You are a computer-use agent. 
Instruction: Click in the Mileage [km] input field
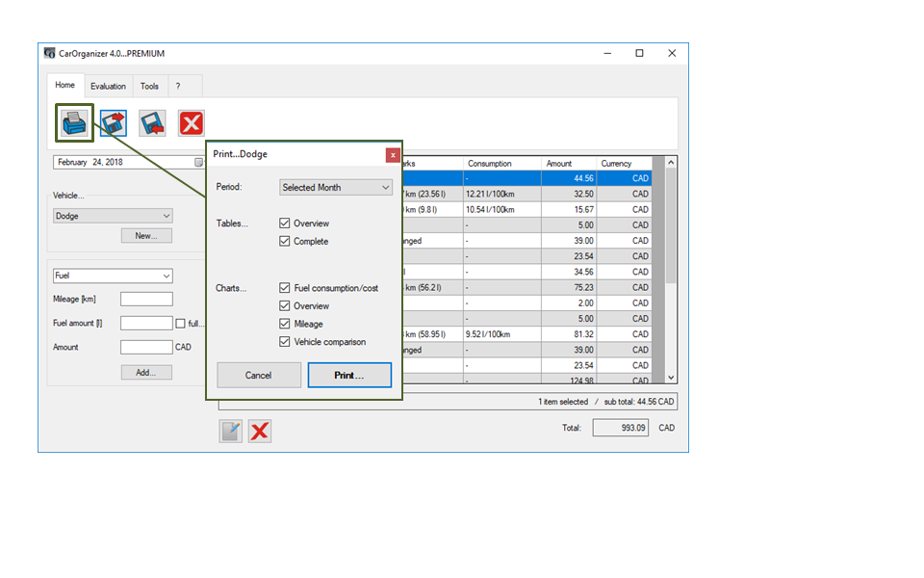click(x=146, y=300)
